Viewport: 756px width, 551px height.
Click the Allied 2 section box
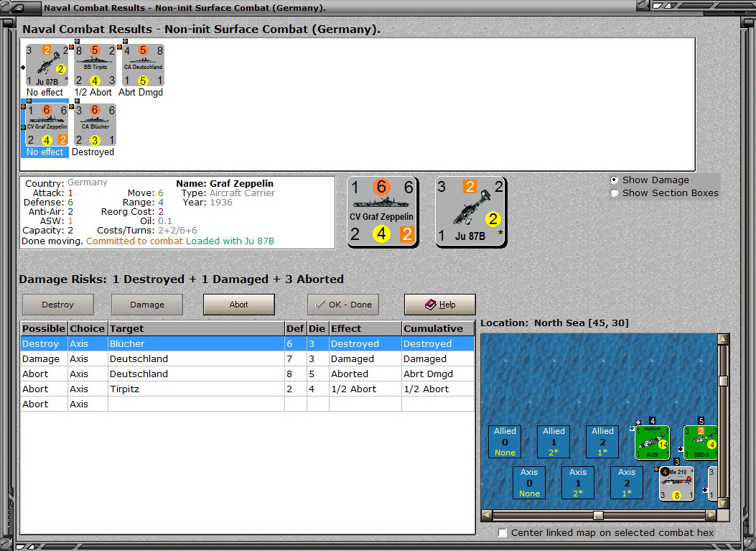[602, 442]
